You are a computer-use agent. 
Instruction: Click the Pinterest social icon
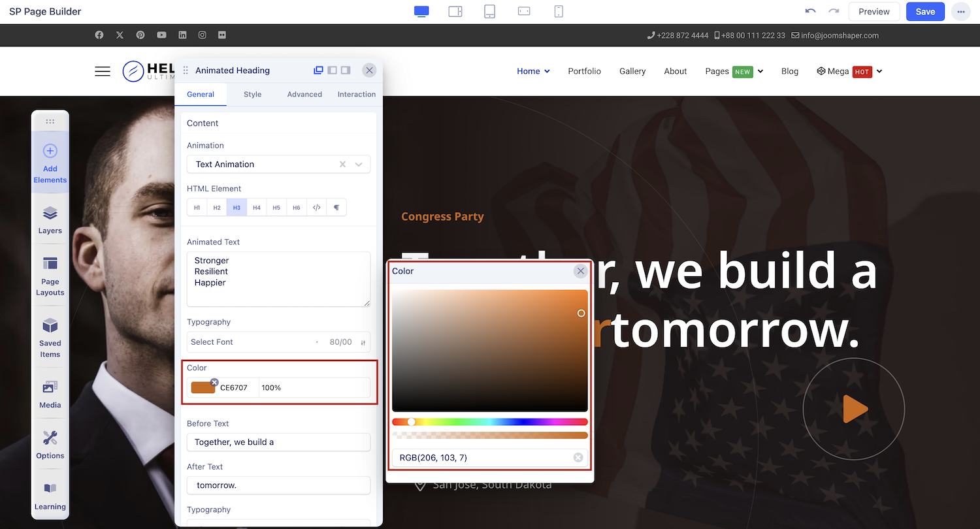(x=140, y=35)
